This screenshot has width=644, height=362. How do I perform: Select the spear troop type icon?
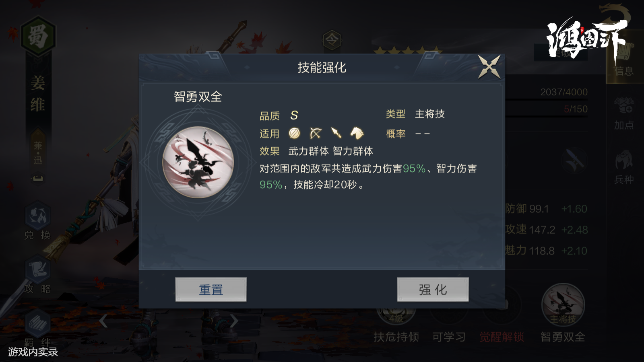click(336, 133)
